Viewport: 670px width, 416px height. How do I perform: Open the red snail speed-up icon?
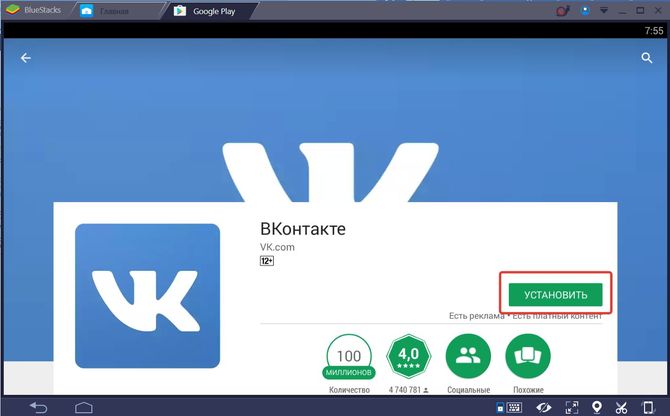tap(563, 11)
